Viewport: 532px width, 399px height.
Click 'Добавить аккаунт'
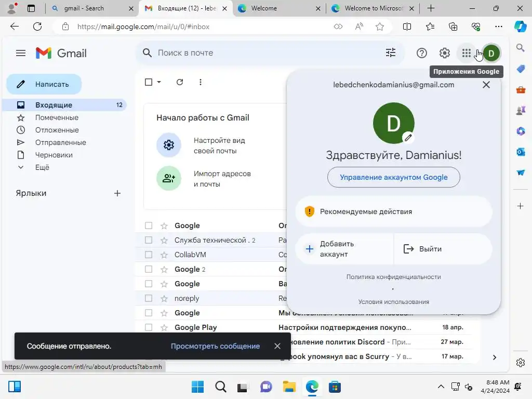click(x=344, y=249)
